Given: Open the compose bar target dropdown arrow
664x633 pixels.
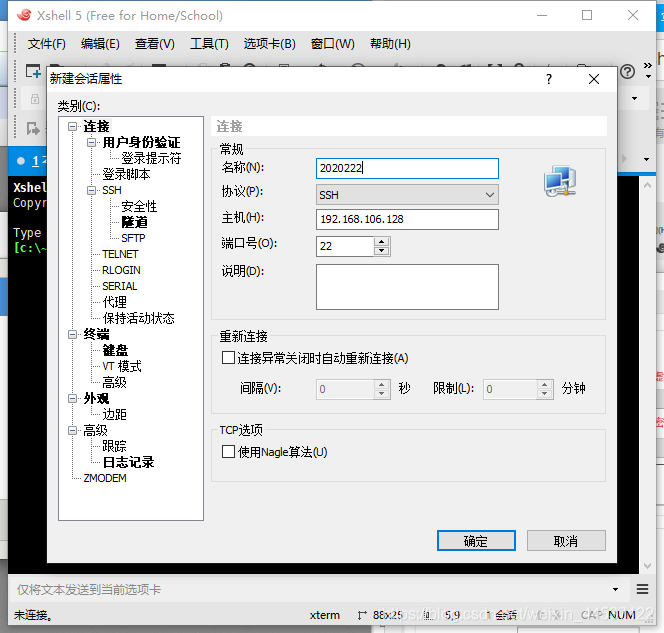Looking at the screenshot, I should 615,589.
